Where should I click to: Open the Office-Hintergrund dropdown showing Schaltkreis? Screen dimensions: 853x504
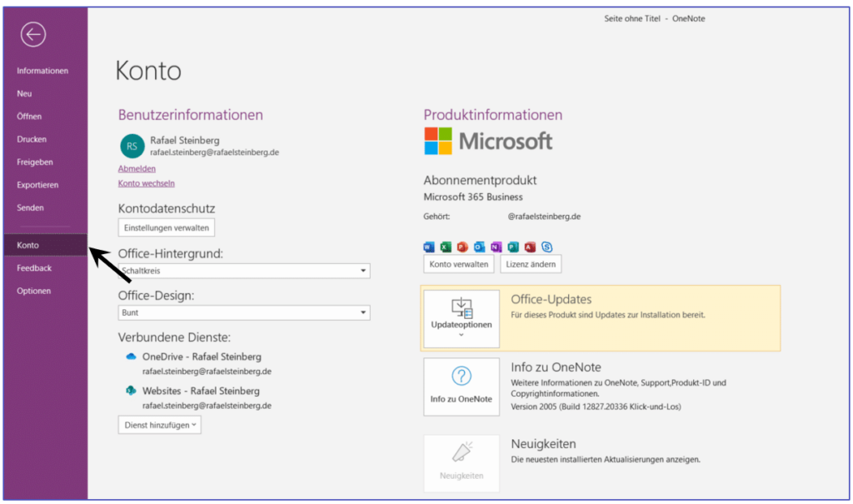click(x=244, y=271)
